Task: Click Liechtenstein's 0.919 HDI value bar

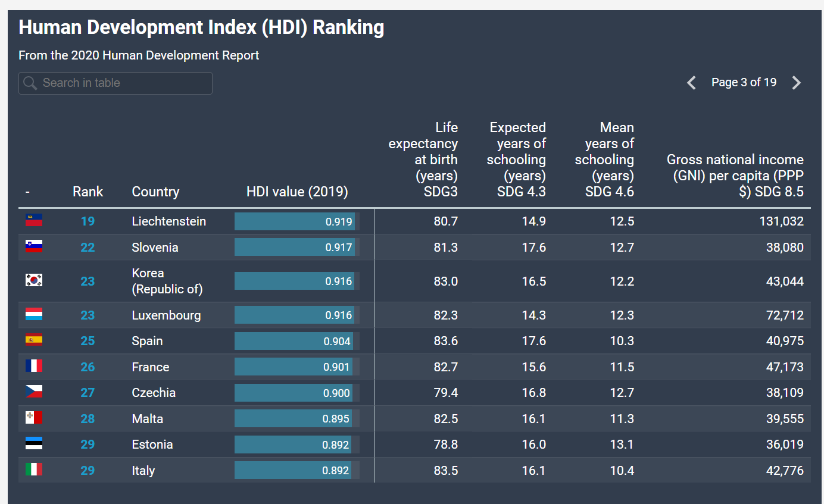Action: pyautogui.click(x=296, y=221)
